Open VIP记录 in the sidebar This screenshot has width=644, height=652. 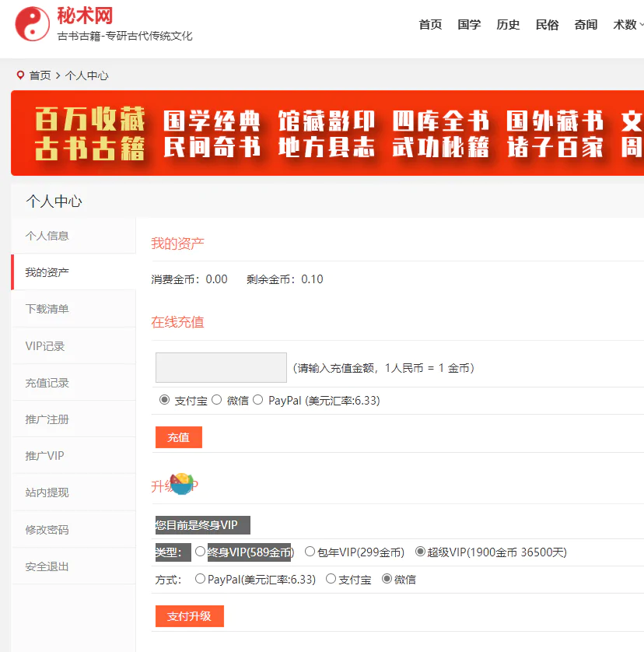tap(74, 346)
